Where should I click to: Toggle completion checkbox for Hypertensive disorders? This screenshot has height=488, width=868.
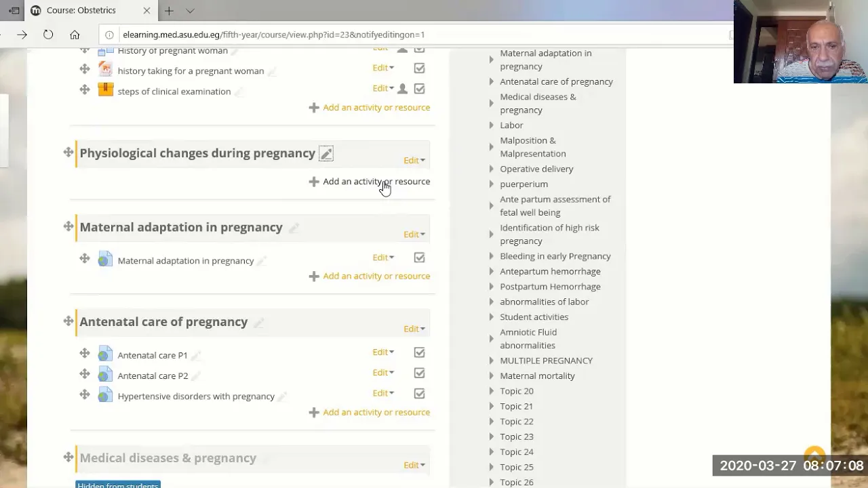(419, 393)
